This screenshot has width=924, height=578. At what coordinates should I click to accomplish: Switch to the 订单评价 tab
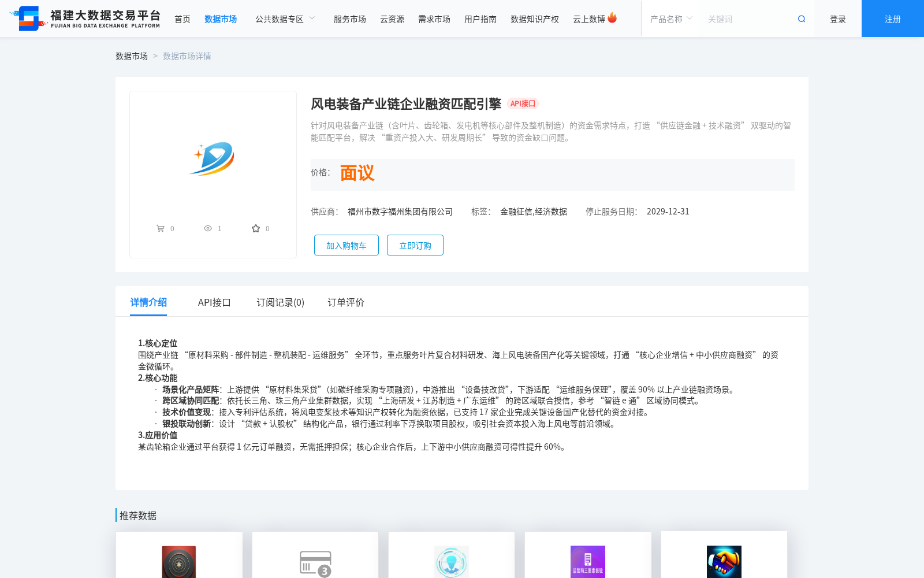click(x=346, y=302)
